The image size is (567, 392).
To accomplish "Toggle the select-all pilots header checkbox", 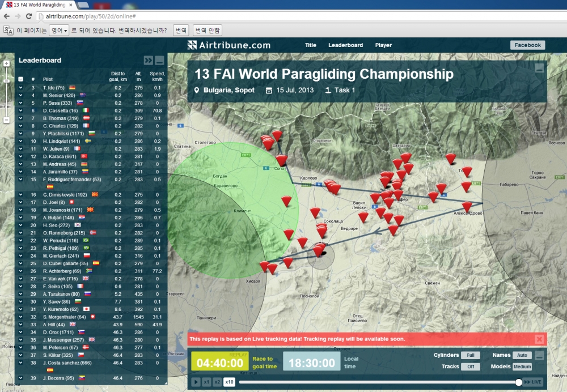I will point(20,79).
